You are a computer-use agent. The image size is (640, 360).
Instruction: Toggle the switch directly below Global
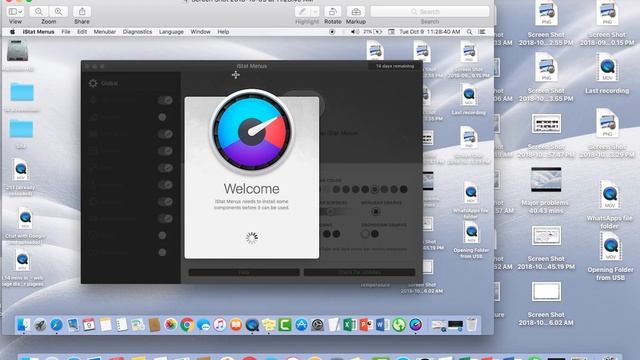pyautogui.click(x=165, y=100)
